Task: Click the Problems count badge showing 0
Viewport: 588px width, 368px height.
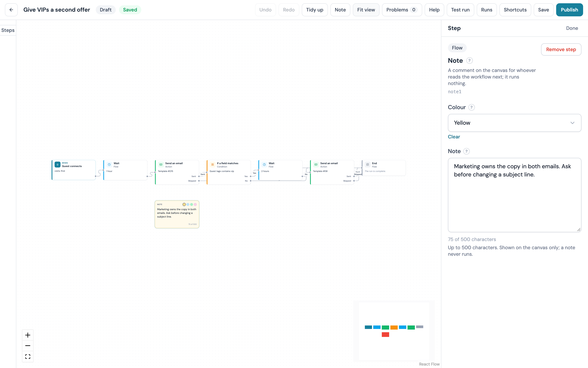Action: coord(414,10)
